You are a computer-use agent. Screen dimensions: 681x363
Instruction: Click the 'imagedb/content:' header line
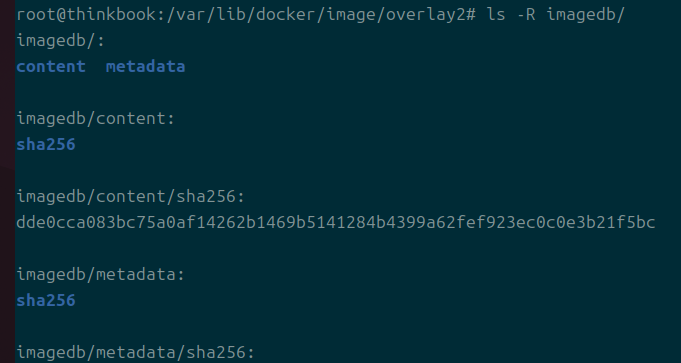coord(96,119)
